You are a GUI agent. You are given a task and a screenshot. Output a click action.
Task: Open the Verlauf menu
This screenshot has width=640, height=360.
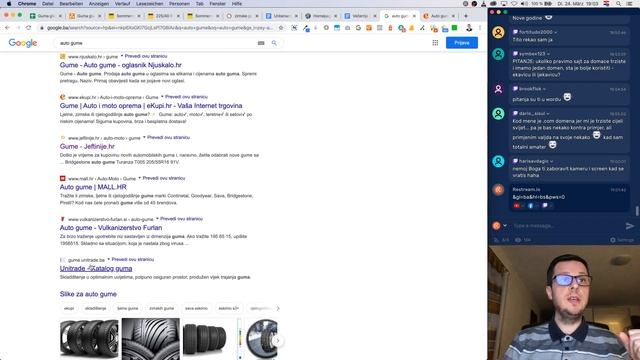coord(122,4)
